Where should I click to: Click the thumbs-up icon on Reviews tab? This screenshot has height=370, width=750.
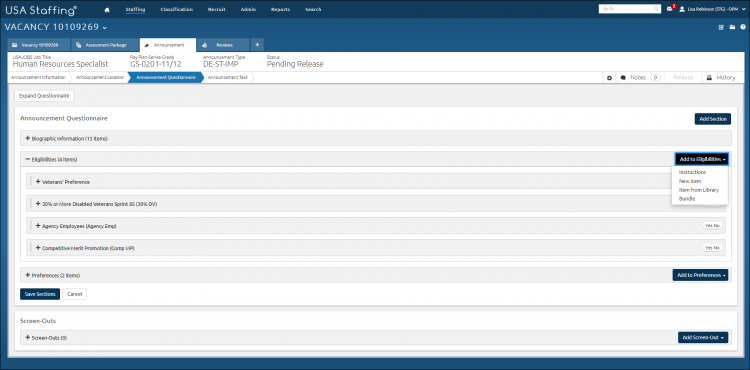coord(204,45)
